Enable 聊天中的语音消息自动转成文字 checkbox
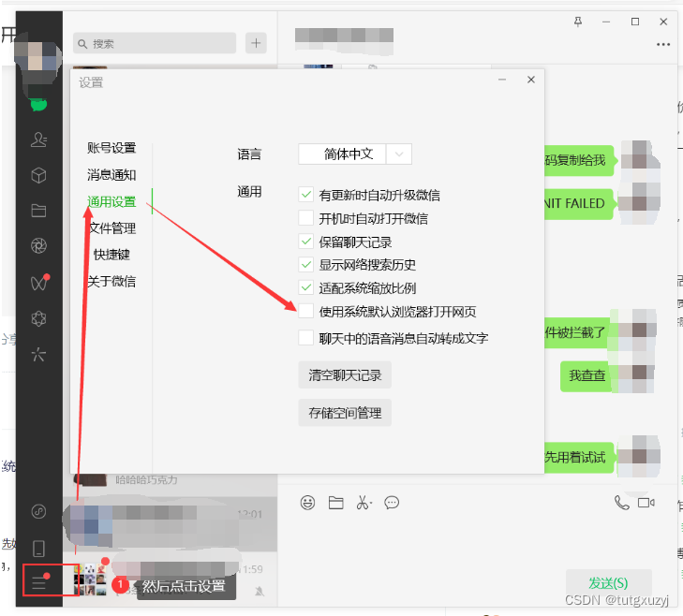This screenshot has height=616, width=683. (306, 337)
